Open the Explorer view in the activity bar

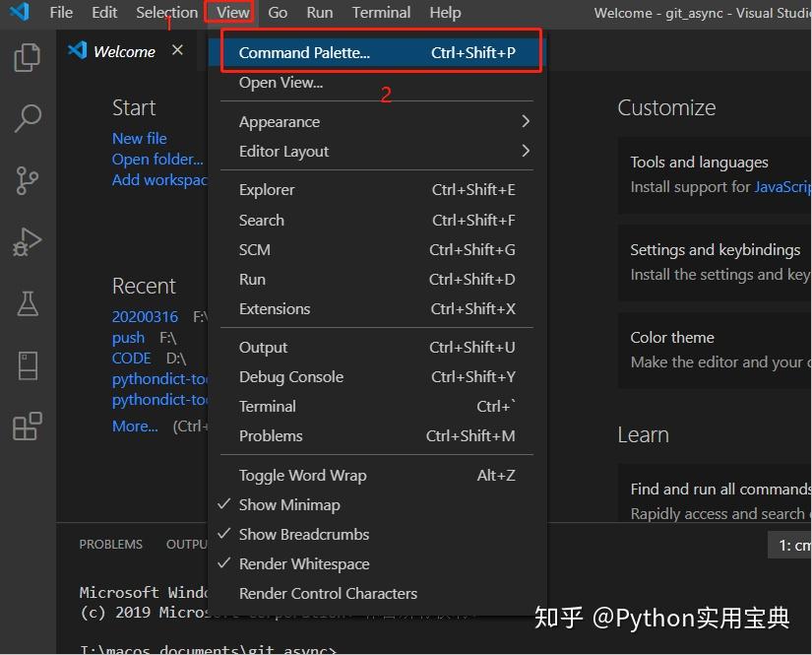point(27,57)
